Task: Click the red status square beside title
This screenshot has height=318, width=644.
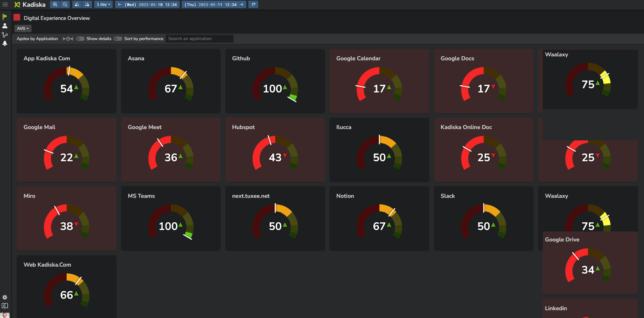Action: pyautogui.click(x=17, y=17)
